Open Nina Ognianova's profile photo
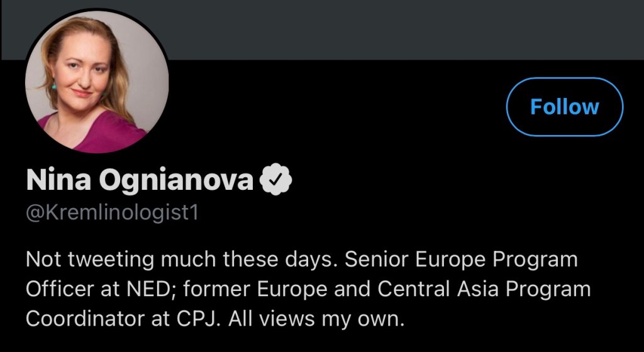Screen dimensions: 644x352 point(97,81)
